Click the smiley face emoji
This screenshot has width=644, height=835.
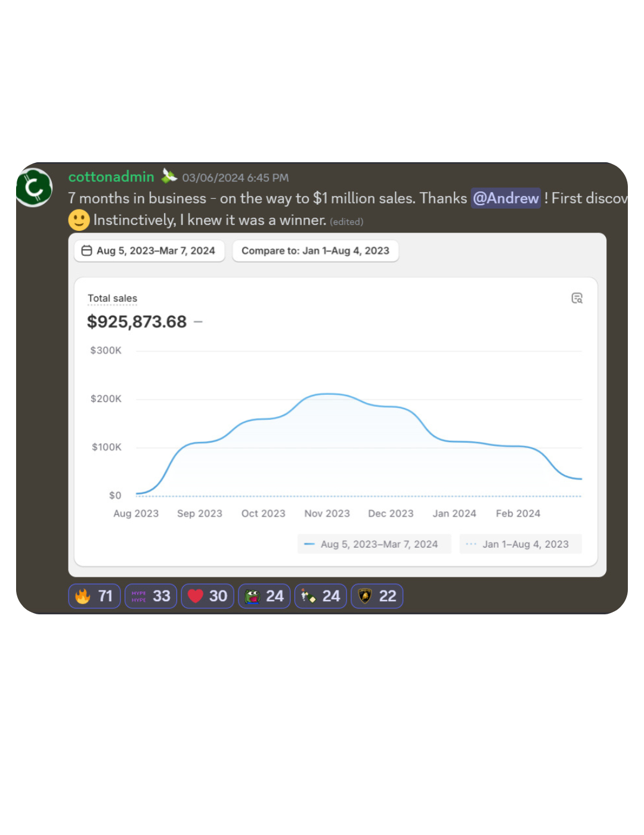(x=79, y=220)
